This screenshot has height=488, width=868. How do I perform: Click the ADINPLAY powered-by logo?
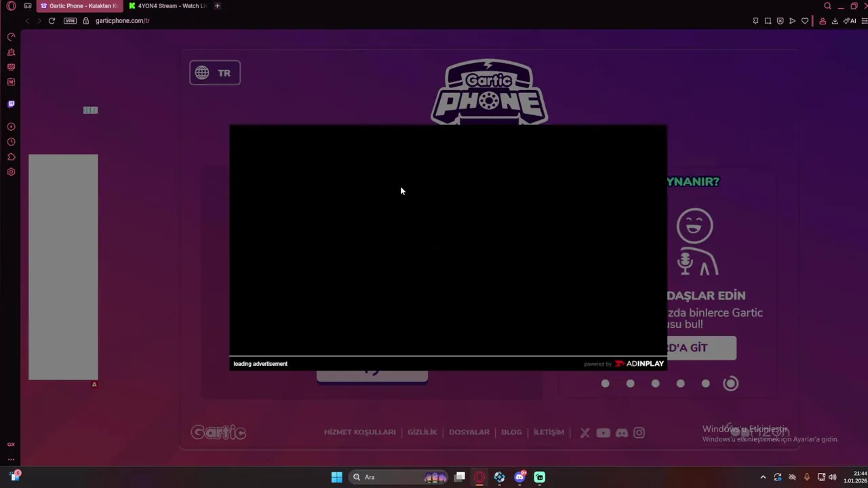(639, 364)
